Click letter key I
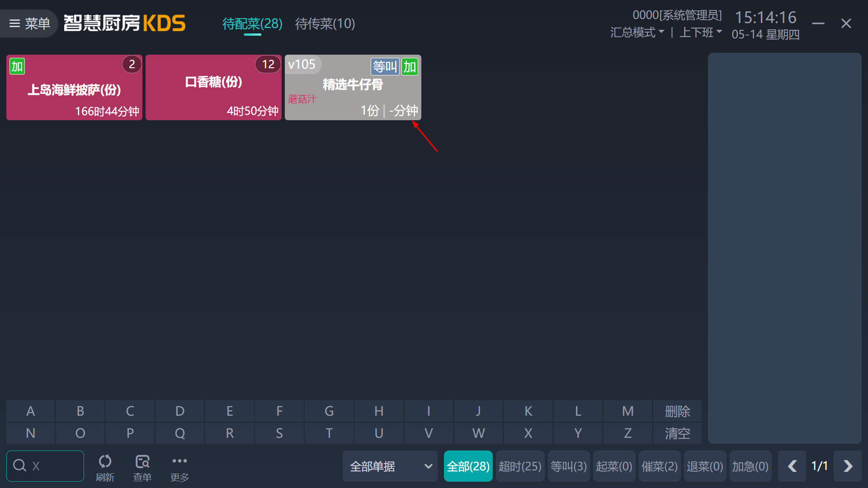Image resolution: width=868 pixels, height=488 pixels. click(x=429, y=411)
